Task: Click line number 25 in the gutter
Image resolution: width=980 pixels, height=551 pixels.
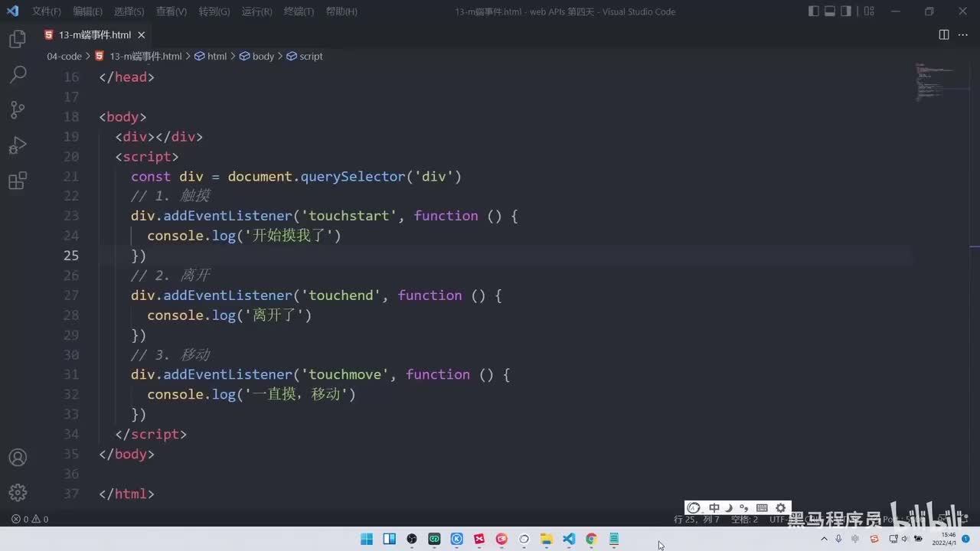Action: click(71, 256)
